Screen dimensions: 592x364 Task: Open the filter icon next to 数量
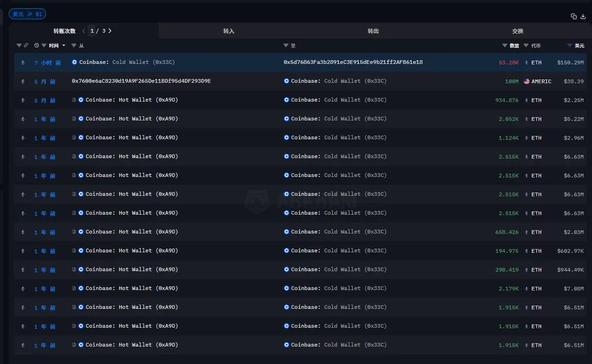click(505, 45)
